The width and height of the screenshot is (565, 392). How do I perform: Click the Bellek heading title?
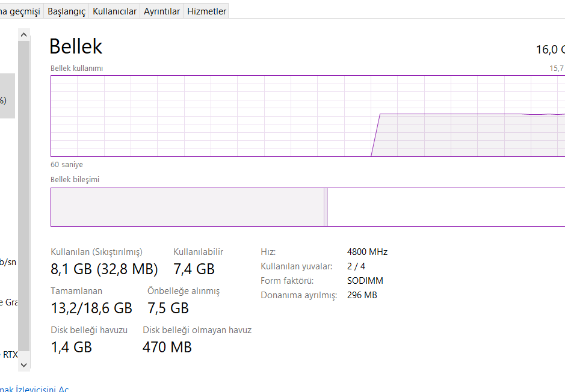tap(76, 46)
